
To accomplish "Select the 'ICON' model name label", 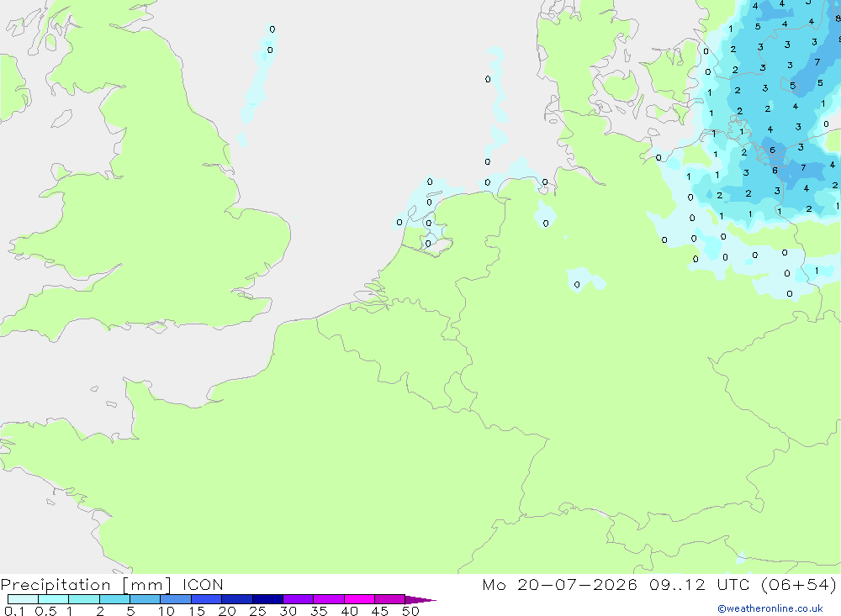I will (x=203, y=584).
